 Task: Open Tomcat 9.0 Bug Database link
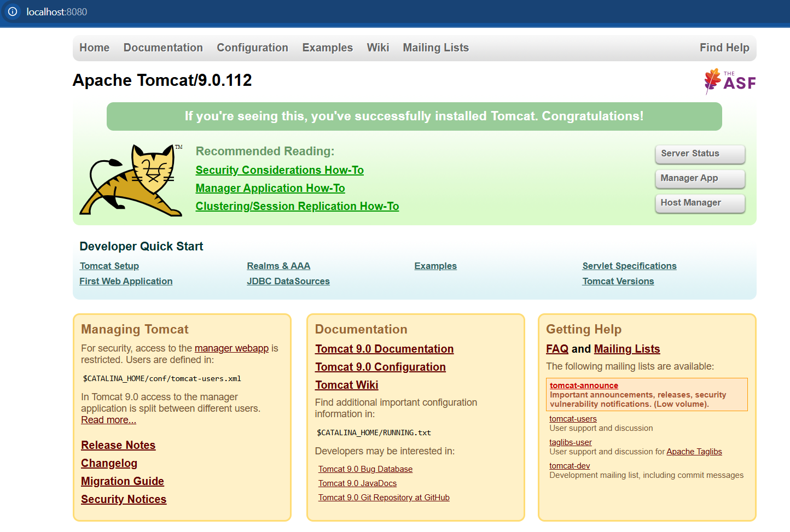pyautogui.click(x=365, y=469)
